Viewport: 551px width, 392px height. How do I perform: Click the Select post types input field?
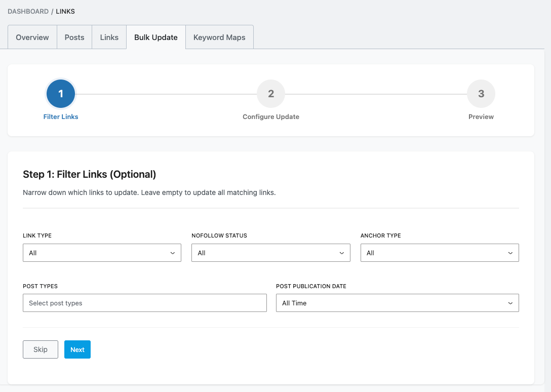(144, 302)
